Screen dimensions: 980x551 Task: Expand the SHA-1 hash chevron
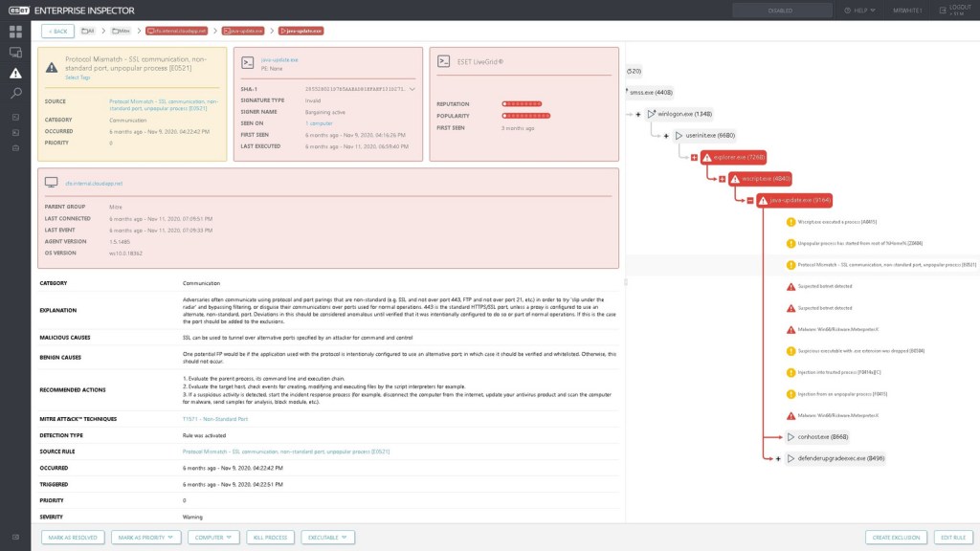pos(413,88)
